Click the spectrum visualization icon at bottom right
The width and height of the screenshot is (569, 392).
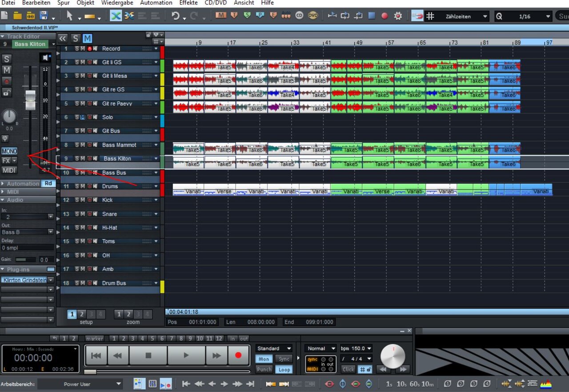546,384
